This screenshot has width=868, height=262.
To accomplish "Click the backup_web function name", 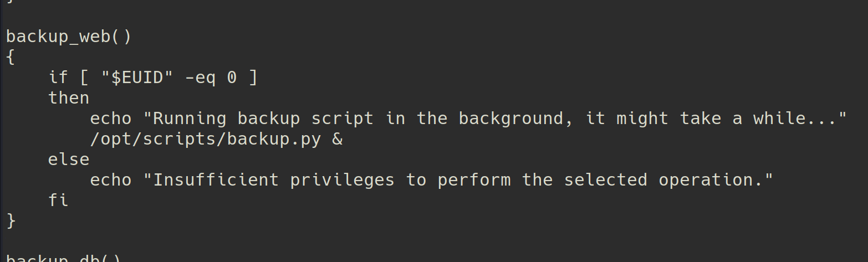I will (x=58, y=37).
